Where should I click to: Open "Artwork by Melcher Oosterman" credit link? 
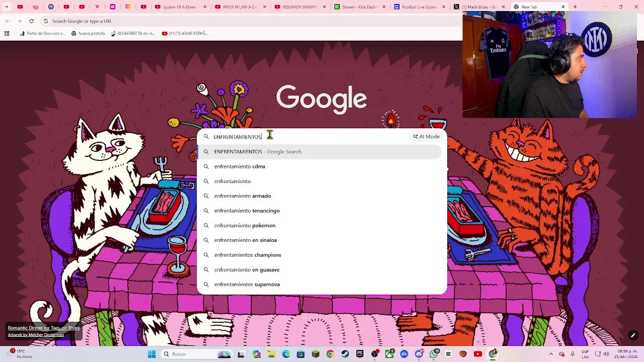(36, 335)
